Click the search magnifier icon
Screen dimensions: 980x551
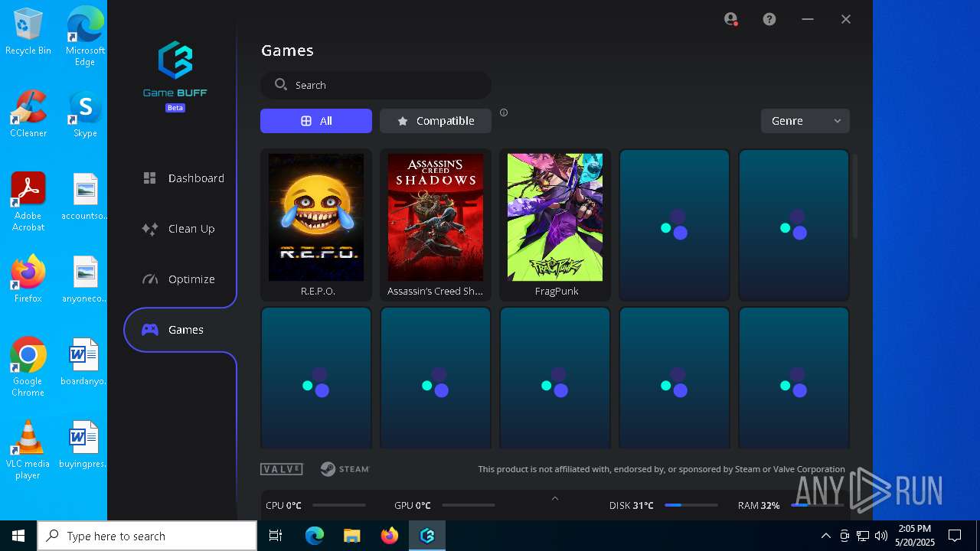point(281,84)
